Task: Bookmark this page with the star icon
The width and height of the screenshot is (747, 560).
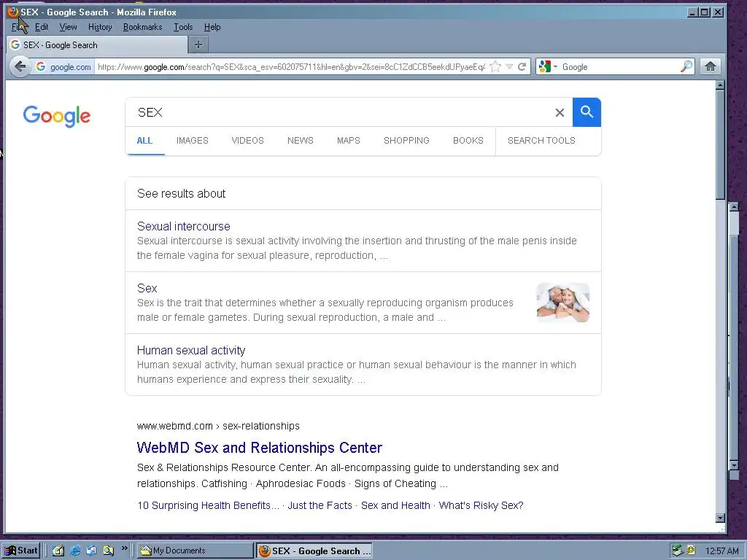Action: click(495, 66)
